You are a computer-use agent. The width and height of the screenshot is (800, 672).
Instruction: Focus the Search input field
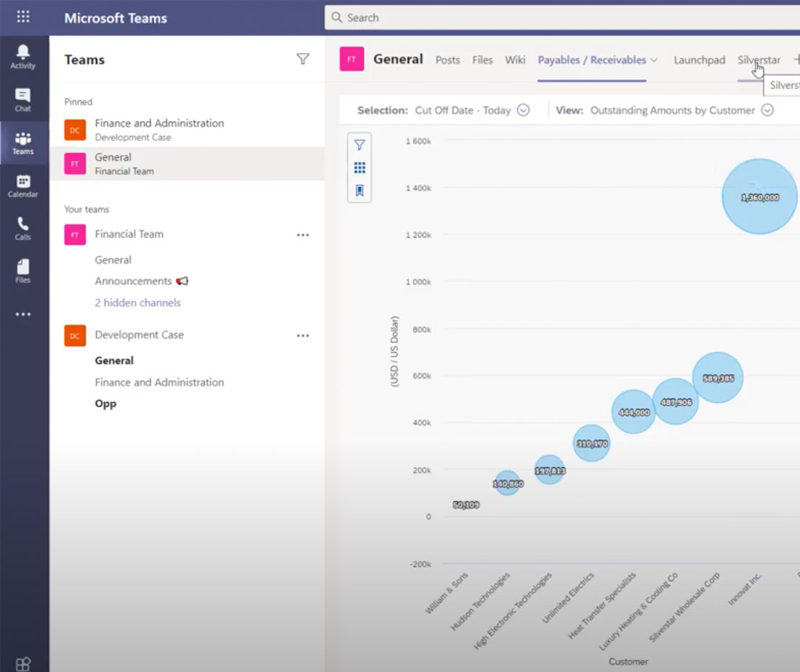click(563, 17)
